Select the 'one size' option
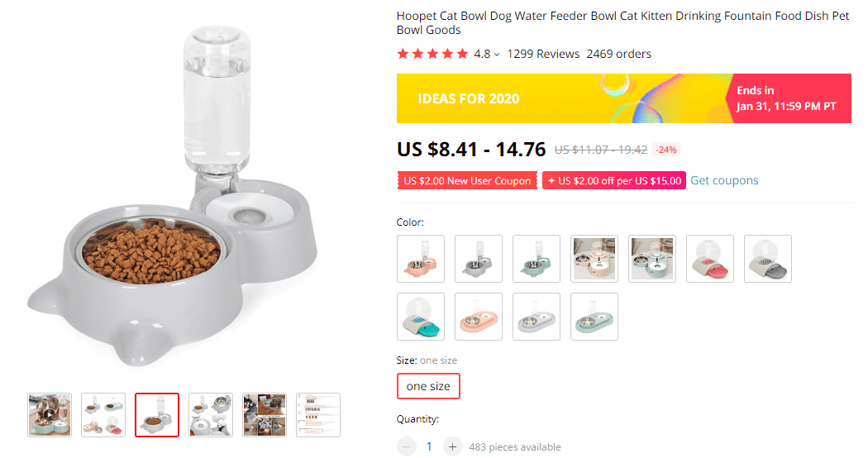 click(428, 386)
